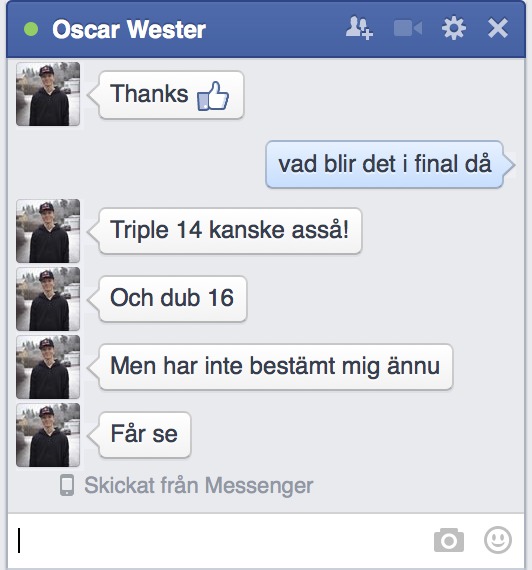
Task: Click profile picture beside Triple 14 message
Action: pyautogui.click(x=48, y=231)
